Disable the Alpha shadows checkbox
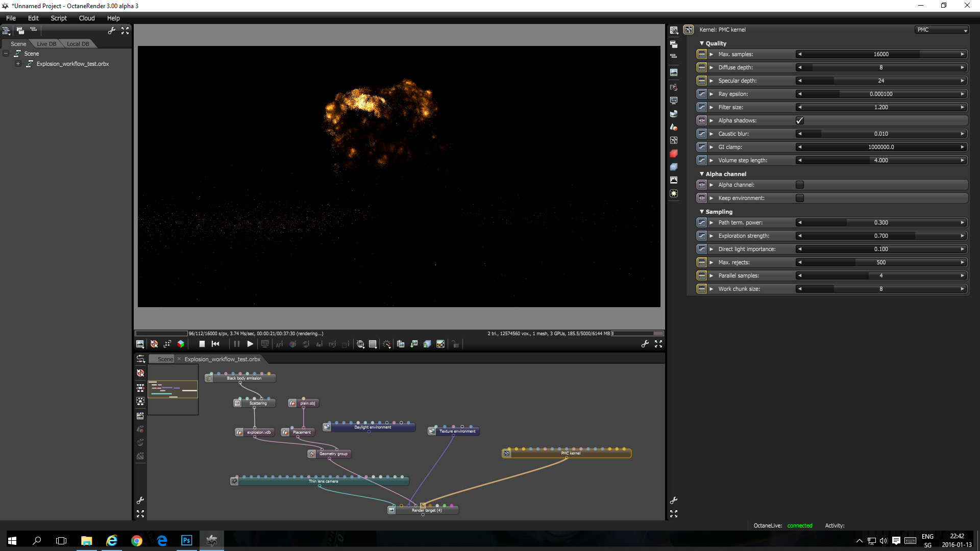This screenshot has width=980, height=551. point(799,120)
